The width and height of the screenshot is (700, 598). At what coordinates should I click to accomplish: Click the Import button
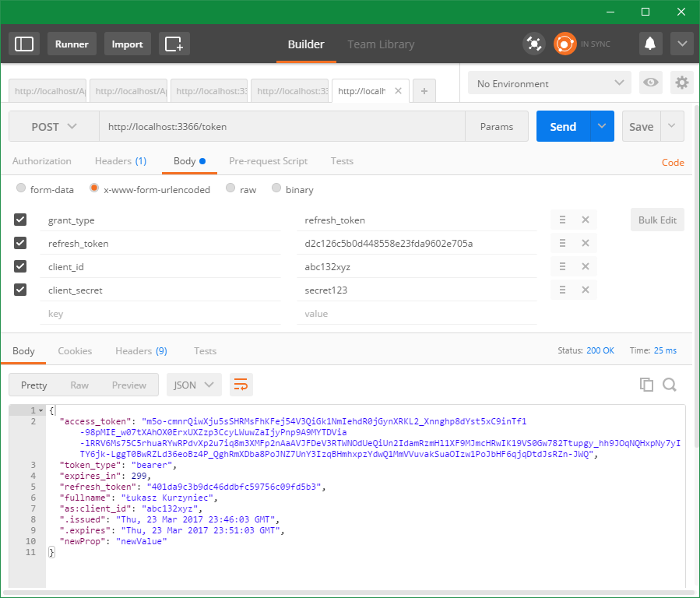coord(127,44)
